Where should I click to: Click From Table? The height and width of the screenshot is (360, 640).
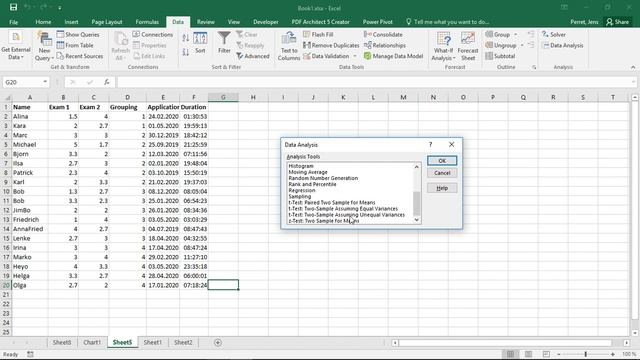(75, 45)
